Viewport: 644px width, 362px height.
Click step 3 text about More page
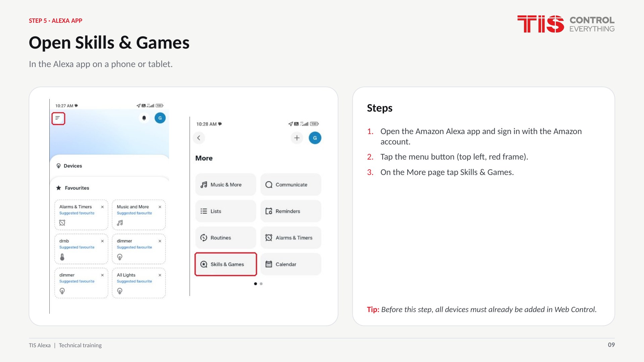447,172
